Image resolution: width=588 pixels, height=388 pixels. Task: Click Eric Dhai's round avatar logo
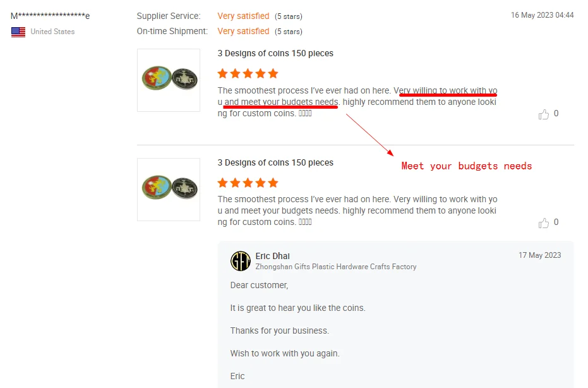click(241, 261)
